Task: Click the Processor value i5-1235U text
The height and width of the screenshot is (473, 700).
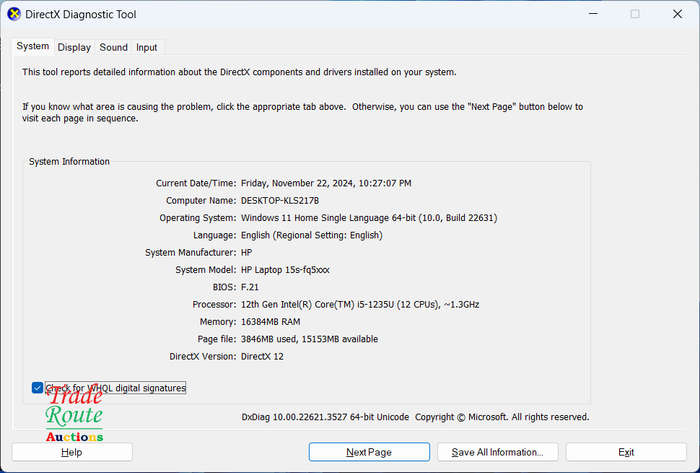Action: 360,304
